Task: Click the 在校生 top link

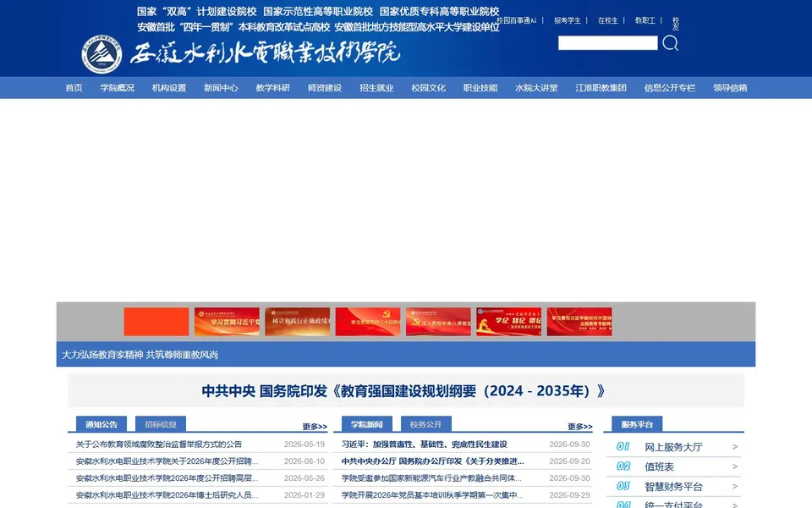Action: (x=608, y=20)
